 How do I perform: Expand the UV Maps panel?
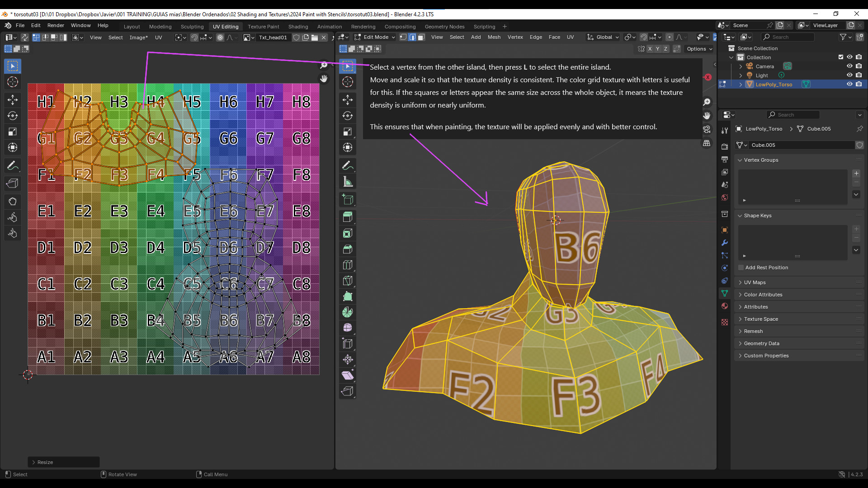pyautogui.click(x=740, y=282)
